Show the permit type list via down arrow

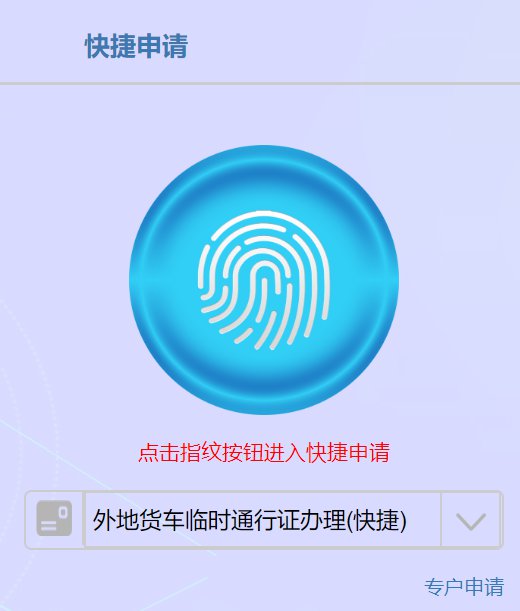[x=471, y=521]
